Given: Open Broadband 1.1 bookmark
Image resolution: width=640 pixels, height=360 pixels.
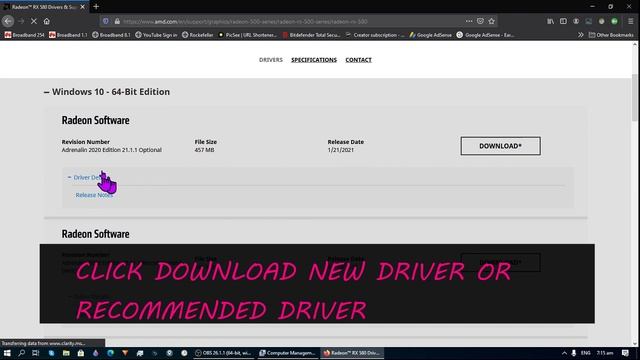Looking at the screenshot, I should (x=68, y=35).
